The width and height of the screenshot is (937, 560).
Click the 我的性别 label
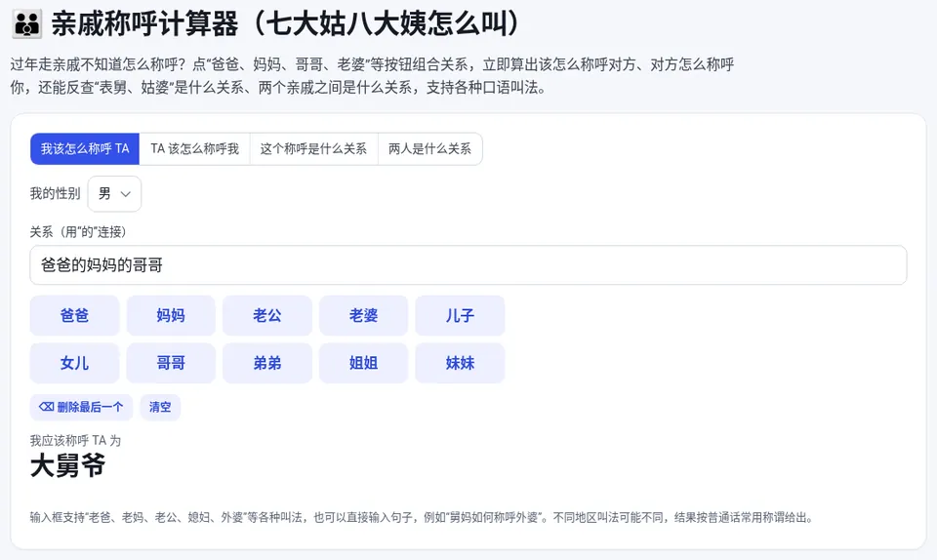click(55, 193)
